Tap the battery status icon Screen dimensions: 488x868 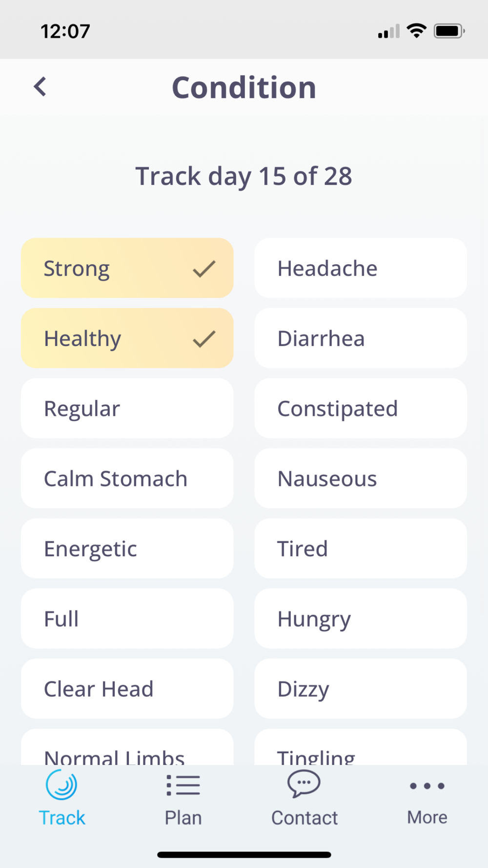coord(449,31)
